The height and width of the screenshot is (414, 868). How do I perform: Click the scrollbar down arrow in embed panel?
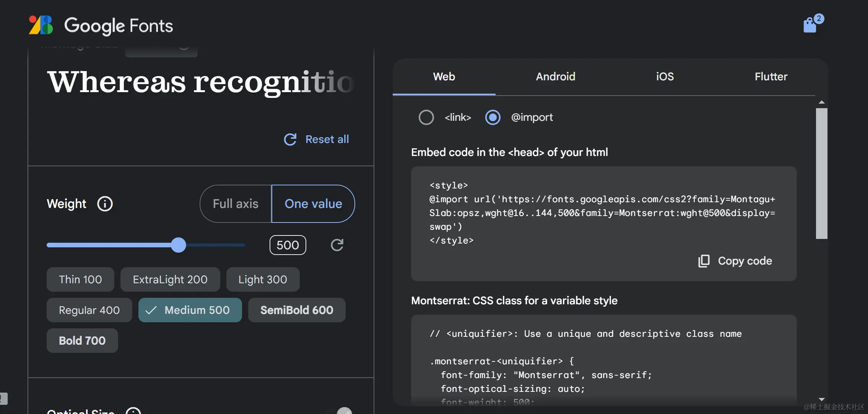pyautogui.click(x=821, y=399)
